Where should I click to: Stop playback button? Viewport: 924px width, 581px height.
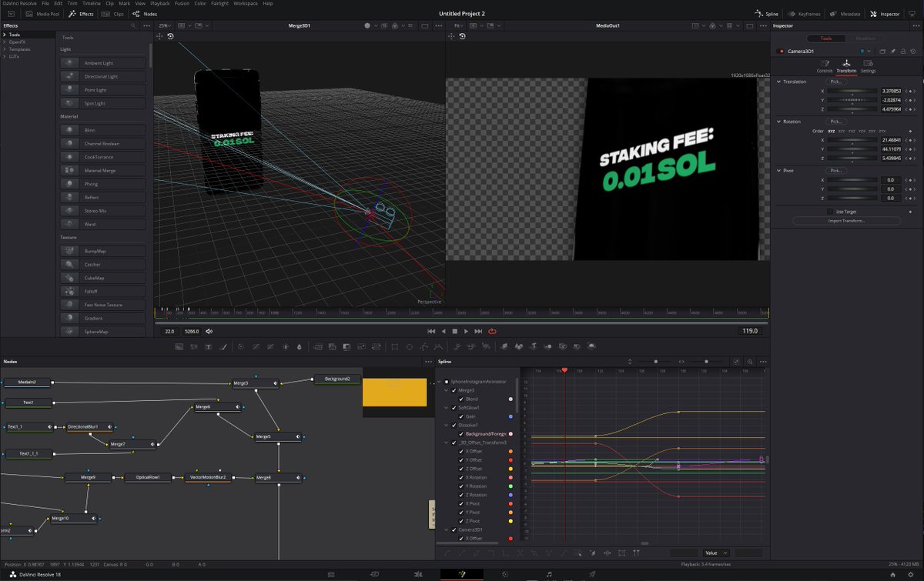454,331
